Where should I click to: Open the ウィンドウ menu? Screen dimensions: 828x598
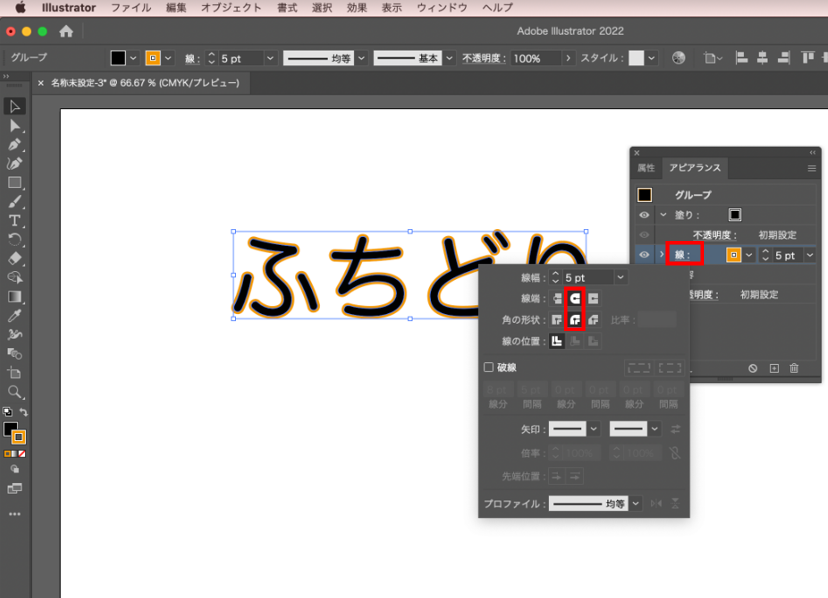[x=442, y=8]
